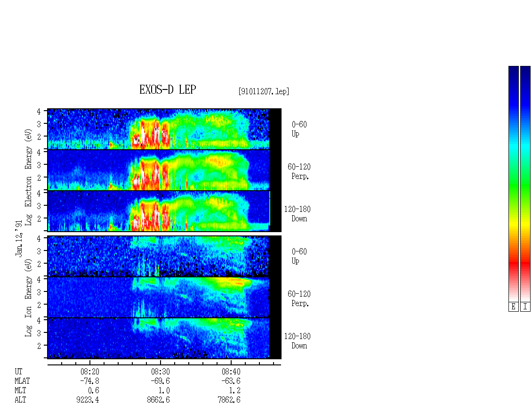Click the MLAT row label
The height and width of the screenshot is (412, 532).
[x=22, y=381]
